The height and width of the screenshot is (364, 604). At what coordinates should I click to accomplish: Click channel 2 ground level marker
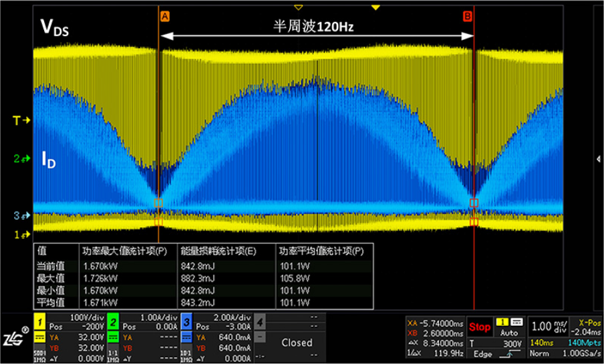pyautogui.click(x=21, y=159)
